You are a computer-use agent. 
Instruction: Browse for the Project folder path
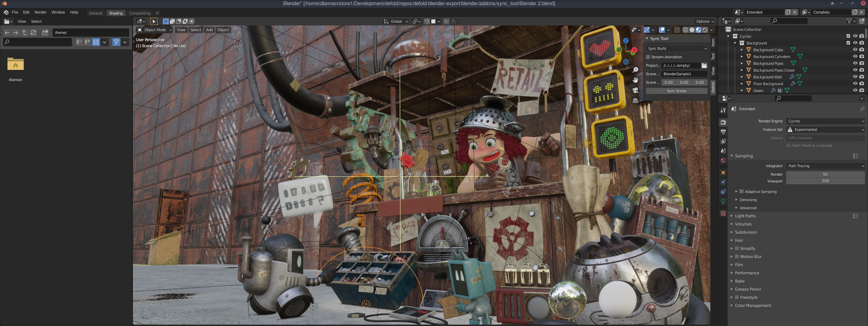pyautogui.click(x=704, y=65)
